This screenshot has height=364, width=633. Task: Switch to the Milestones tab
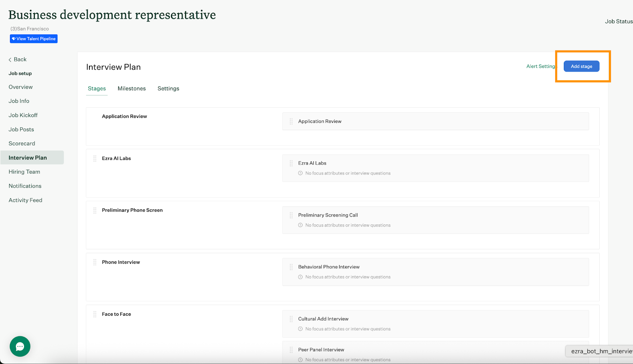pos(132,89)
